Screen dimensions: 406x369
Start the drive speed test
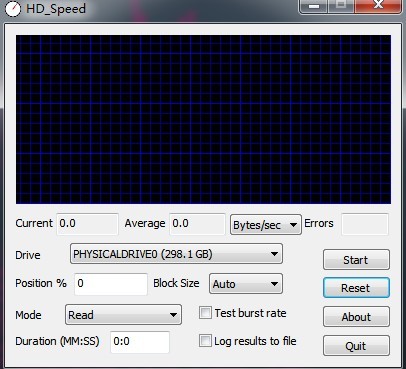(356, 260)
